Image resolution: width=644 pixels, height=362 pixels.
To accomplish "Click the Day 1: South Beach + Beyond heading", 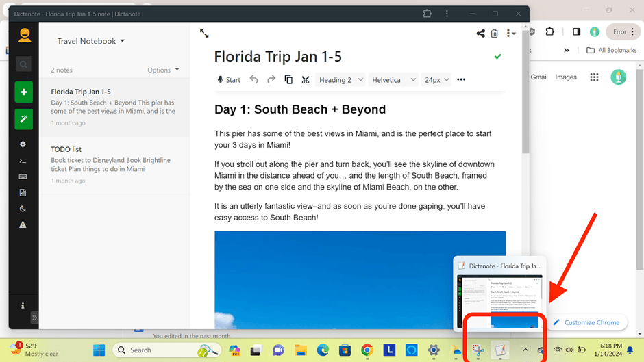I will [300, 109].
